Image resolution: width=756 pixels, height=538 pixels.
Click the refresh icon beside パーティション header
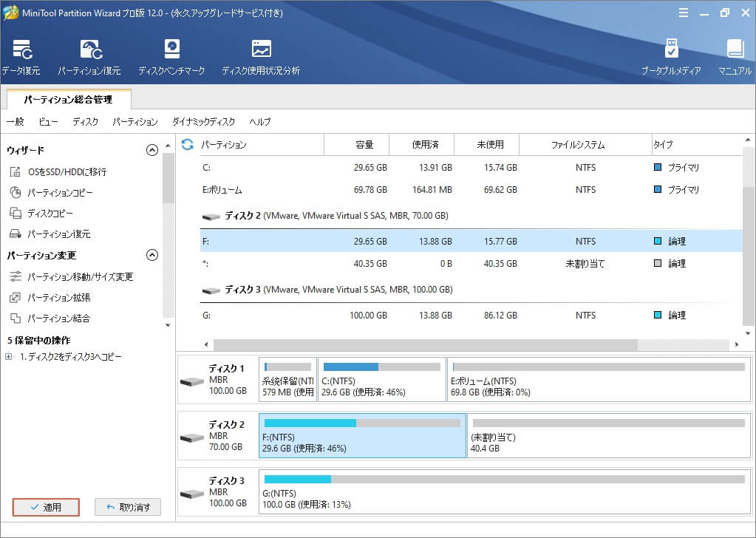point(188,145)
